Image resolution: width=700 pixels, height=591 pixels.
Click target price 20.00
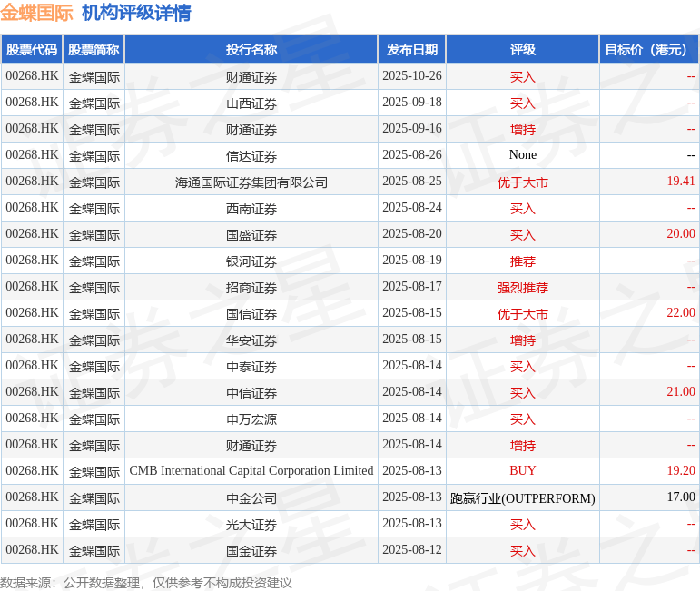pyautogui.click(x=681, y=234)
